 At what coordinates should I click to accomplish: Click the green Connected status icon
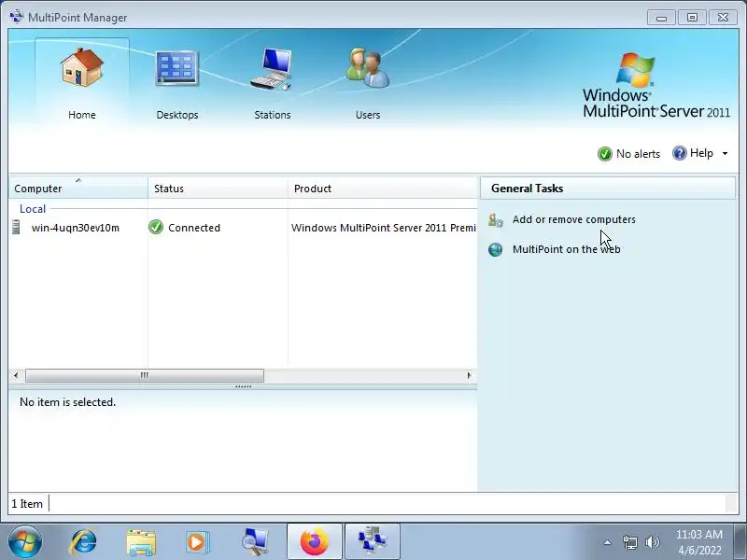click(x=156, y=227)
